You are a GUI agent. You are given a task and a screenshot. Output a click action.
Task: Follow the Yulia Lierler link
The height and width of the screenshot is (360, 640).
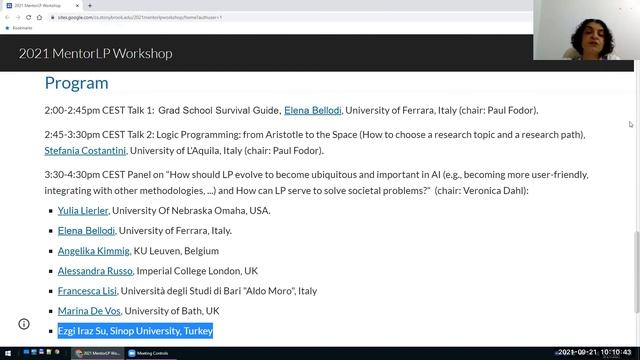coord(83,211)
